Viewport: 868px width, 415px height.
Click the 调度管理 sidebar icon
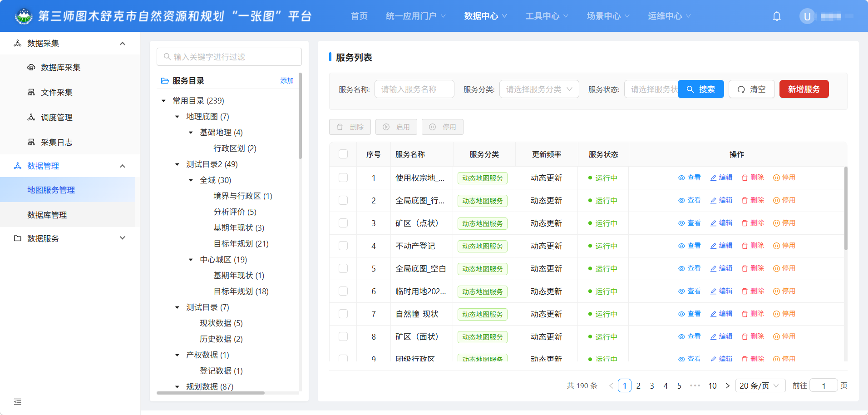pyautogui.click(x=31, y=117)
